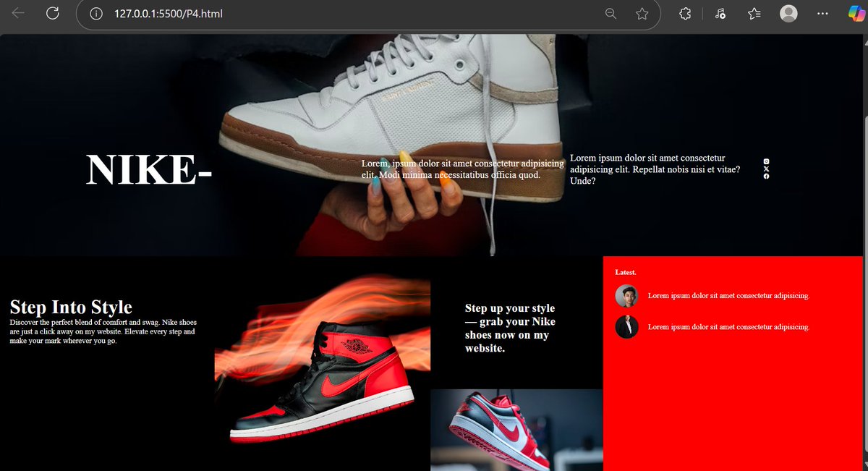The width and height of the screenshot is (868, 471).
Task: Reload the page with the refresh icon
Action: point(53,13)
